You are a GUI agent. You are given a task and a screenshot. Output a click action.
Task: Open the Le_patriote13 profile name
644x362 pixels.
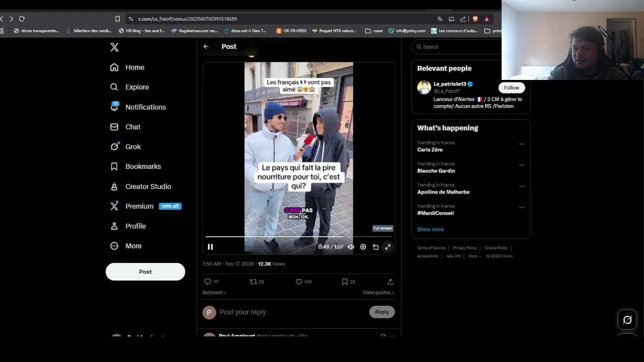pos(450,84)
